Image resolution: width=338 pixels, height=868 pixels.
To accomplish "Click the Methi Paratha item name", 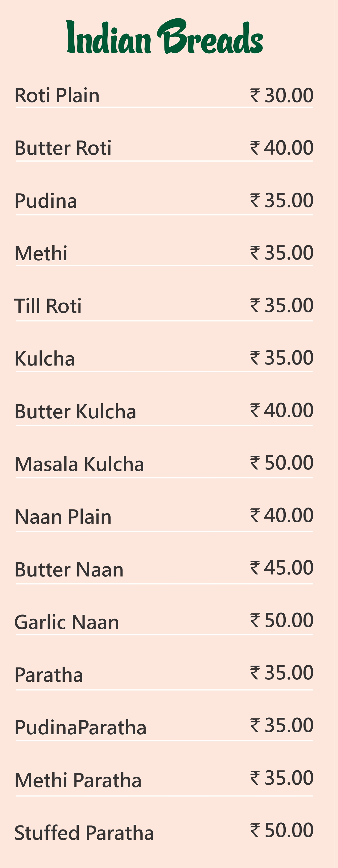I will 78,780.
